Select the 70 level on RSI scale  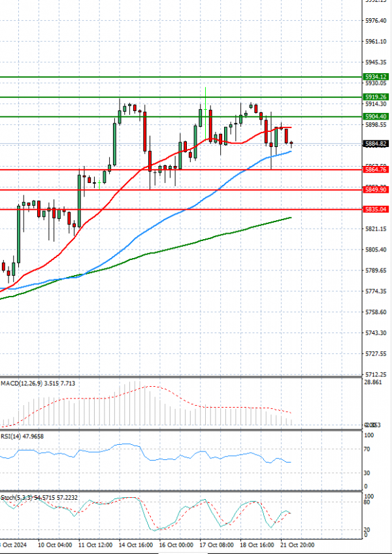368,449
